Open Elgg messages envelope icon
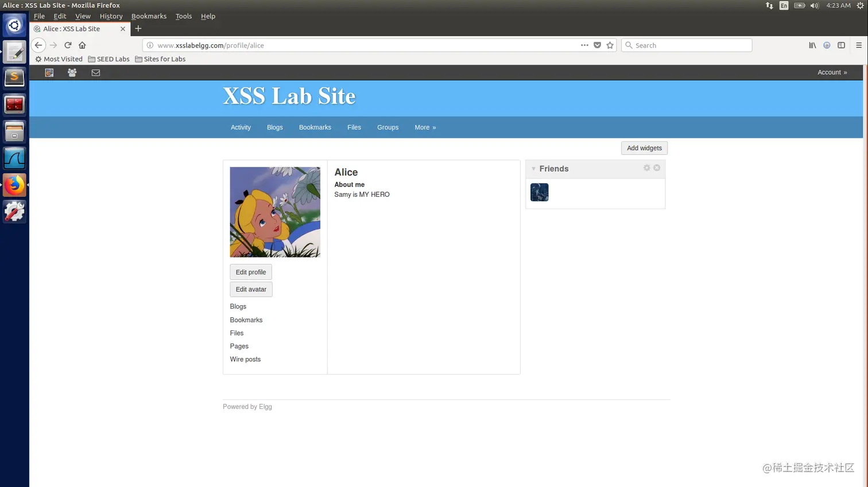The height and width of the screenshot is (487, 868). point(96,73)
